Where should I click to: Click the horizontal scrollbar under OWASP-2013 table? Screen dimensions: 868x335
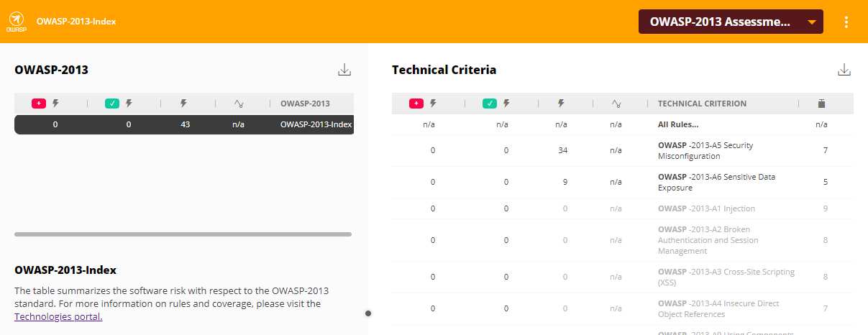coord(183,234)
